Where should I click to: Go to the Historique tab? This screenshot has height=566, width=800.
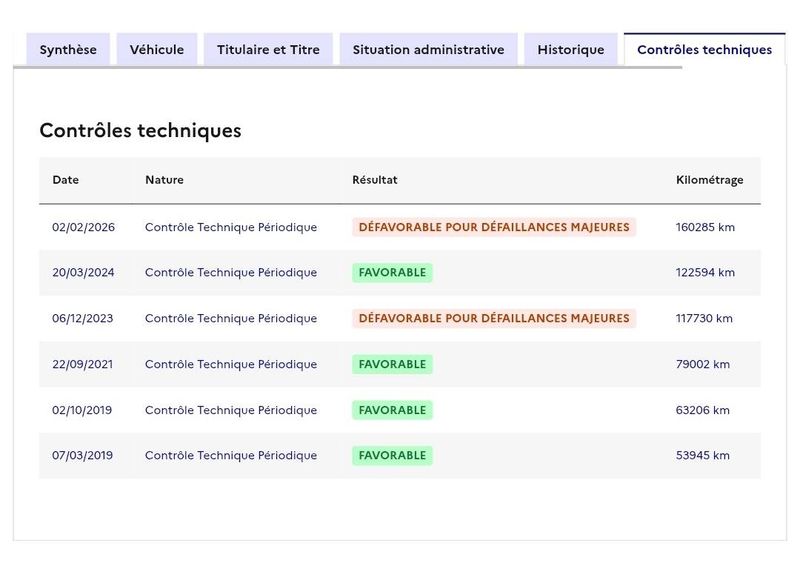[570, 50]
